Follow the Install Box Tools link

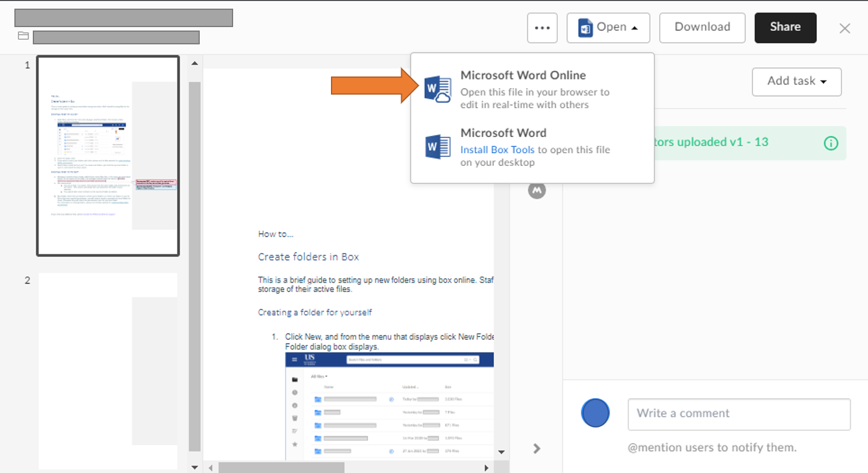497,150
